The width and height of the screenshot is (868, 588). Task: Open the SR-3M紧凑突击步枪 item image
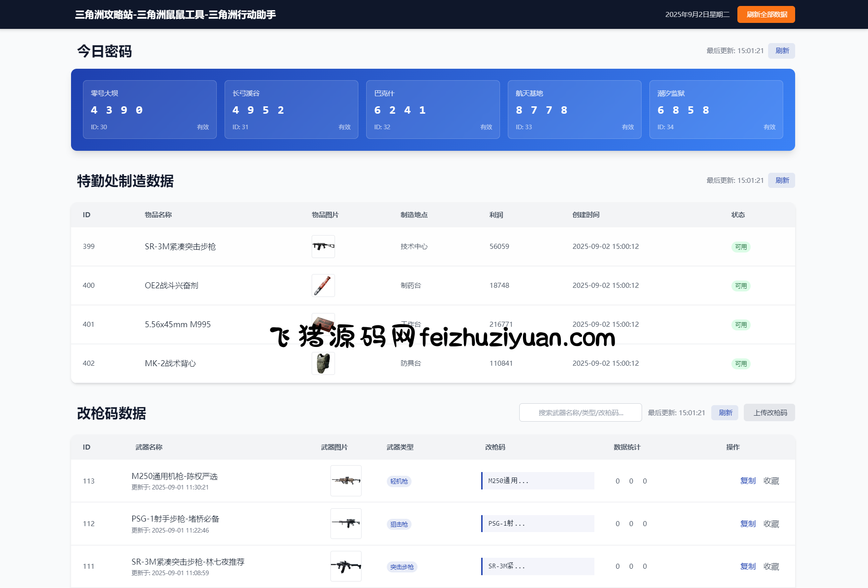323,247
